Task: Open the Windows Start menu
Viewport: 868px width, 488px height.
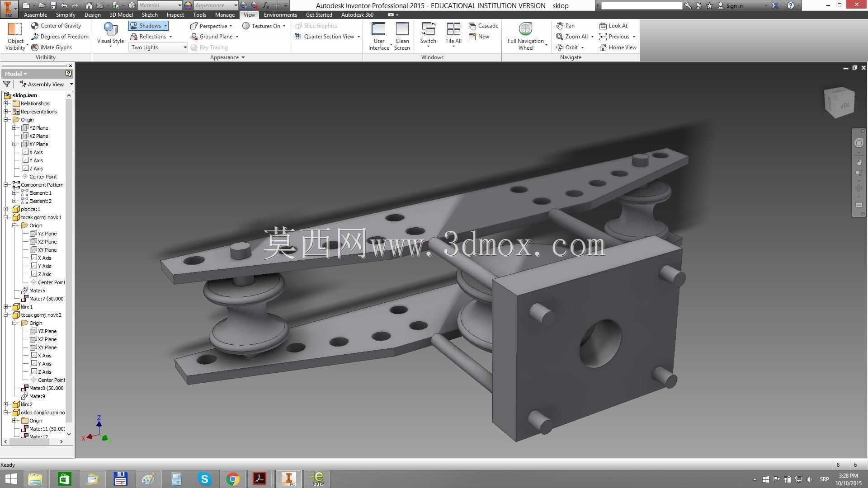Action: tap(11, 479)
